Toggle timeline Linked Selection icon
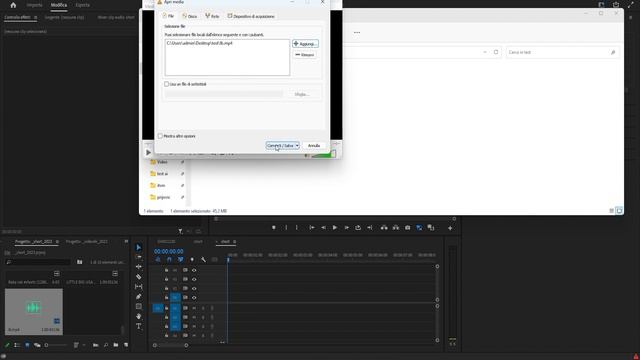 [180, 260]
